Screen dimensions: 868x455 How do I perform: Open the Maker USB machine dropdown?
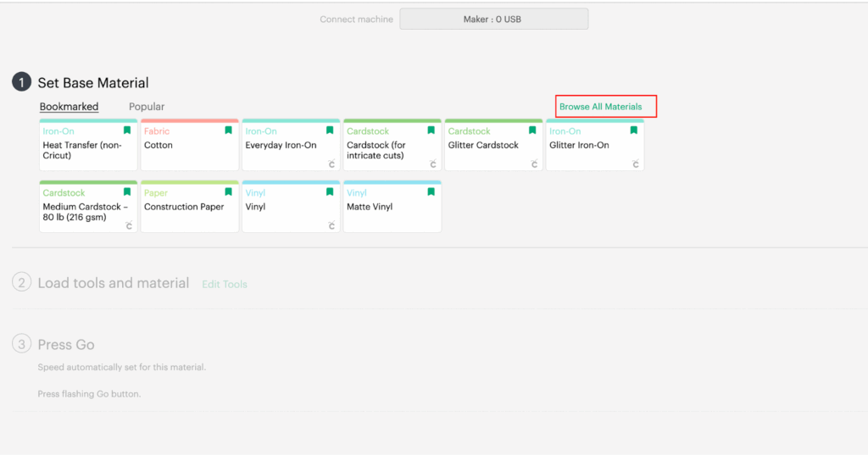coord(493,19)
